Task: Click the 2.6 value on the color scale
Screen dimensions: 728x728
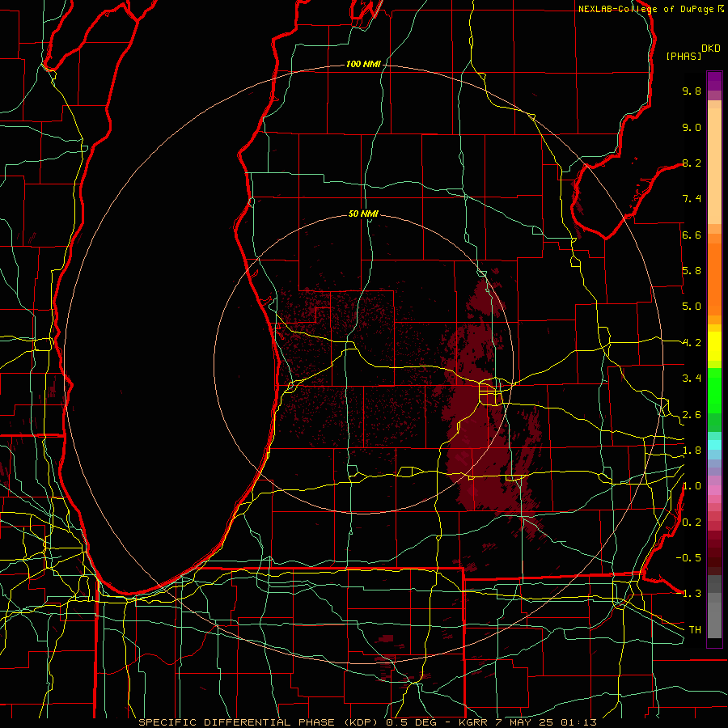Action: pos(692,415)
